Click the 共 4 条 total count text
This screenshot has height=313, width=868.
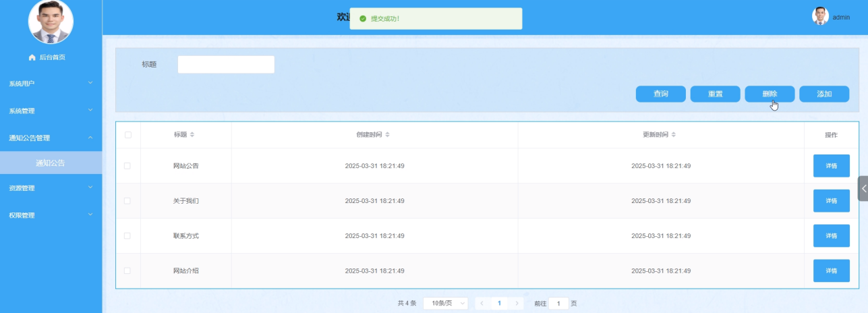click(407, 304)
